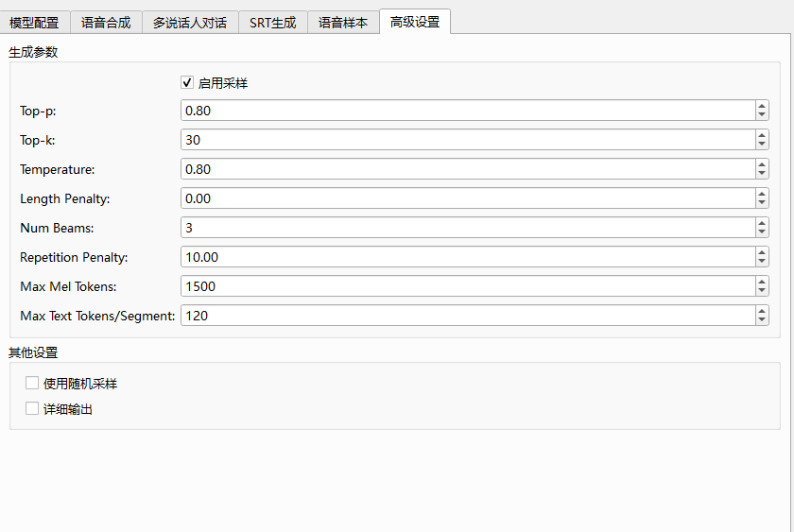The width and height of the screenshot is (794, 532).
Task: Decrease Max Text Tokens/Segment with down arrow
Action: 762,320
